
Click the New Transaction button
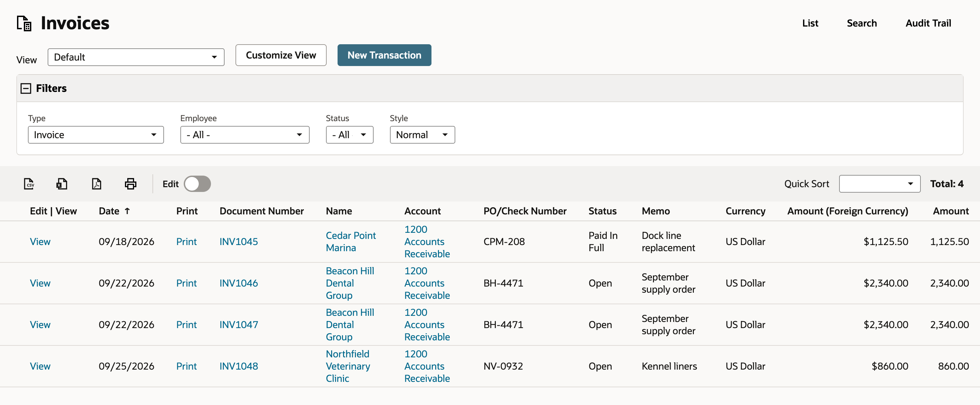[384, 55]
